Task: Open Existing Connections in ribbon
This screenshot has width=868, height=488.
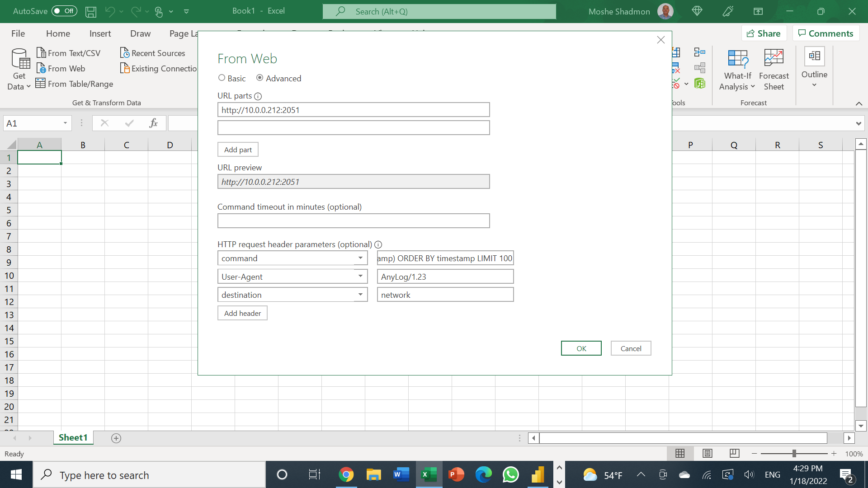Action: pyautogui.click(x=159, y=68)
